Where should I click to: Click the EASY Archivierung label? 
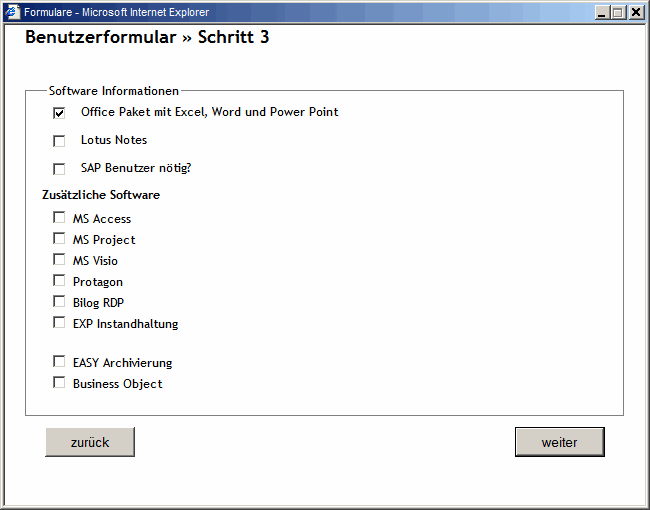tap(123, 363)
